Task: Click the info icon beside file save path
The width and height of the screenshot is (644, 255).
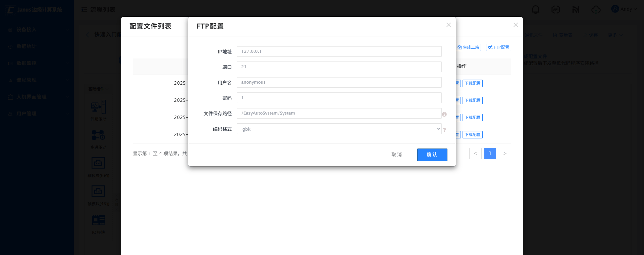Action: (444, 114)
